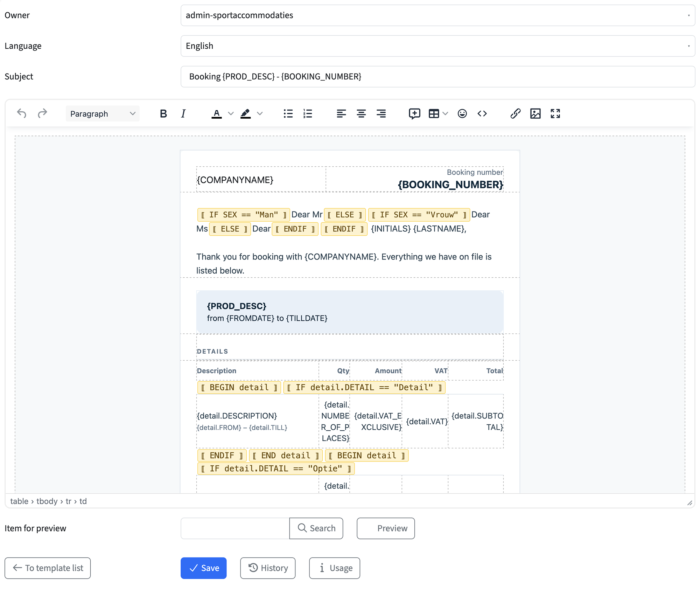This screenshot has height=590, width=700.
Task: Apply highlight background color
Action: (x=246, y=113)
